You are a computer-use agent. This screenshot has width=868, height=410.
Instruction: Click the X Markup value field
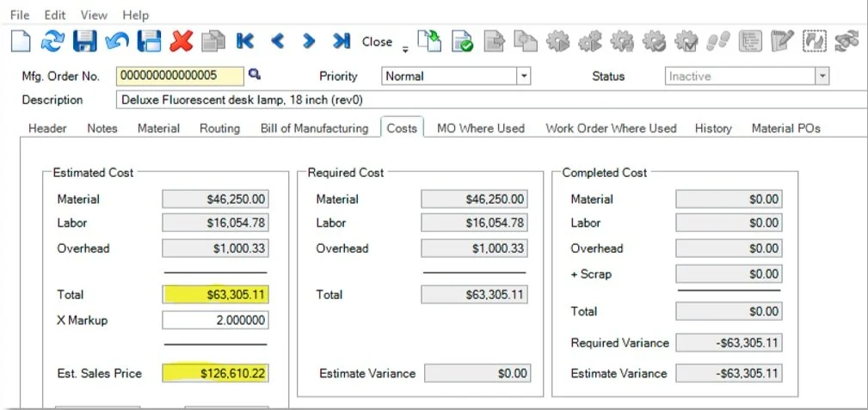tap(215, 321)
